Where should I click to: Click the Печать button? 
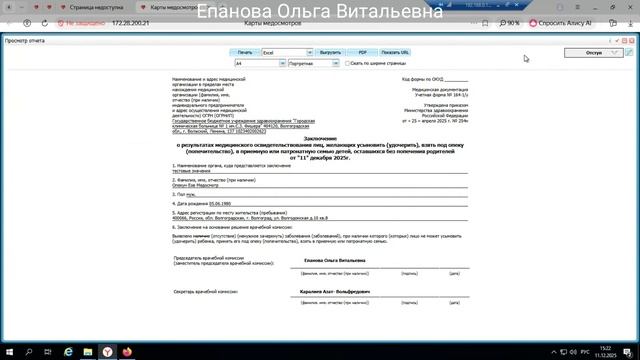click(244, 53)
